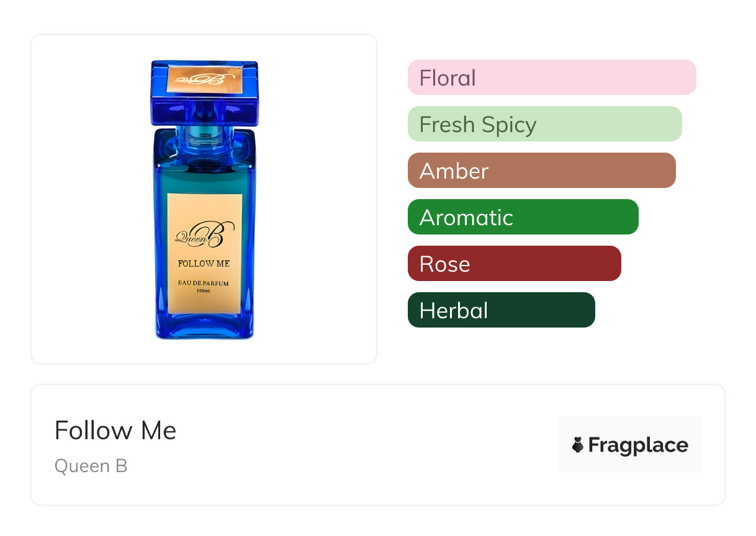Click the Fragplace perfume bottle logo icon
Image resolution: width=756 pixels, height=536 pixels.
[x=578, y=445]
